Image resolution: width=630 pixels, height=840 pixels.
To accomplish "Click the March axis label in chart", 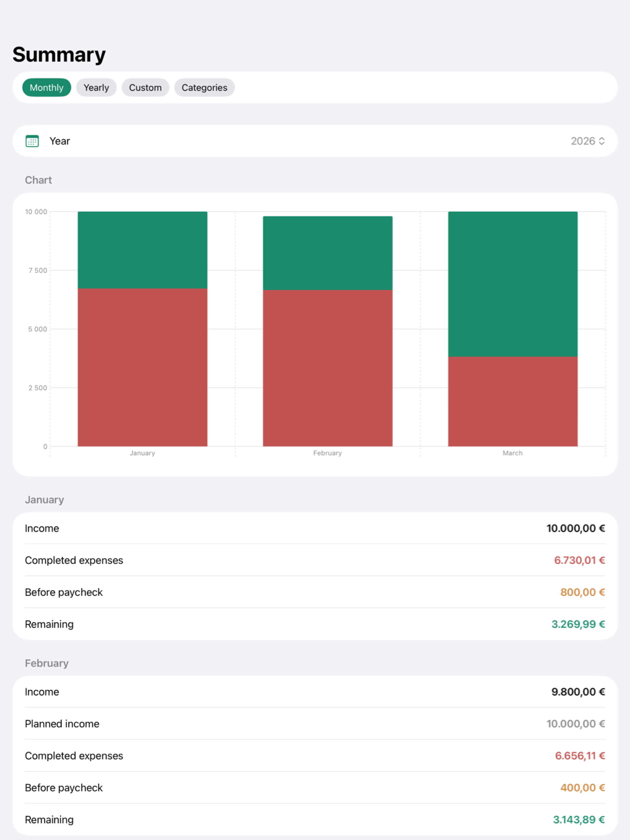I will [x=513, y=453].
